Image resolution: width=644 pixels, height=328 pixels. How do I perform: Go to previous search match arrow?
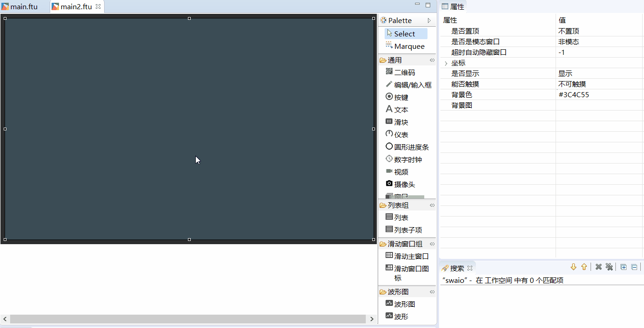click(584, 267)
